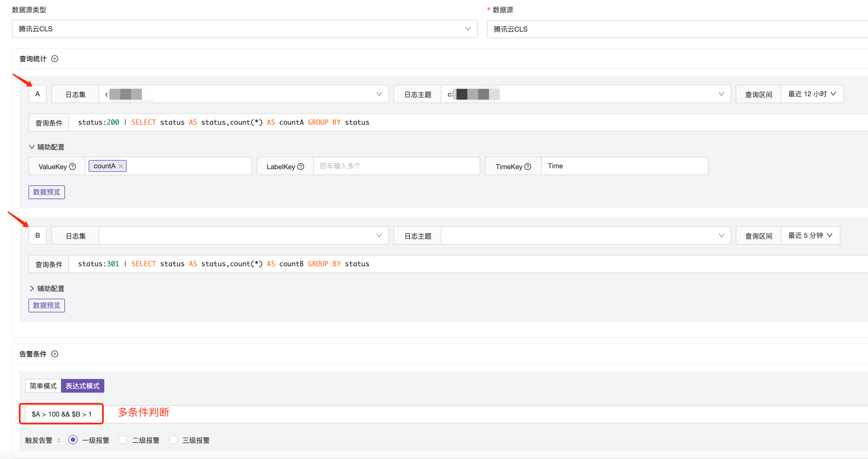Add an alert condition with 告警条件 plus icon
The image size is (868, 459).
pyautogui.click(x=55, y=354)
